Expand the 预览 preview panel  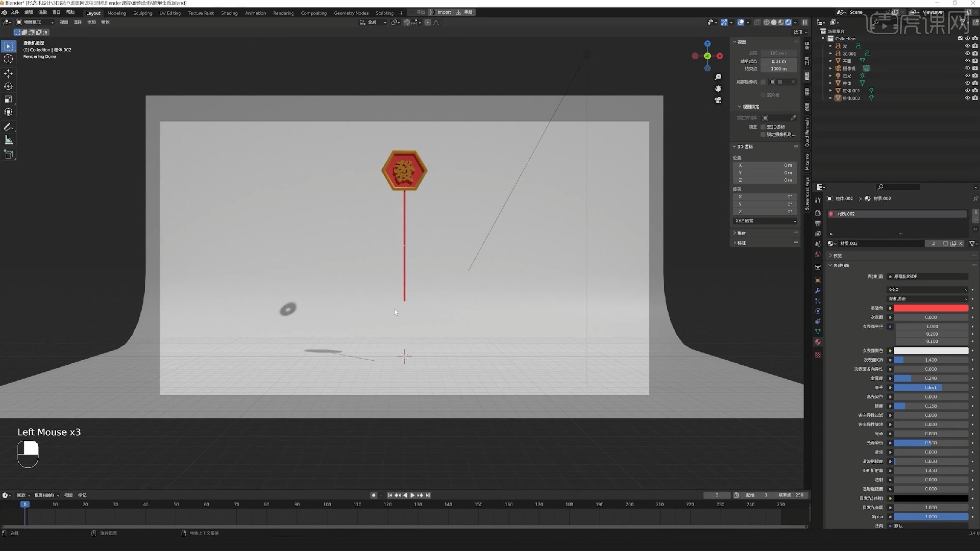pyautogui.click(x=830, y=256)
